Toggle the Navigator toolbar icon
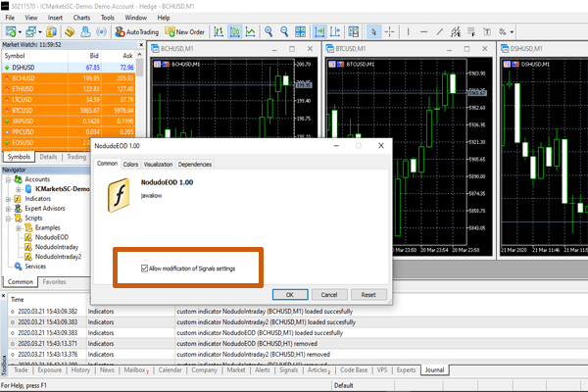The height and width of the screenshot is (392, 588). [85, 32]
